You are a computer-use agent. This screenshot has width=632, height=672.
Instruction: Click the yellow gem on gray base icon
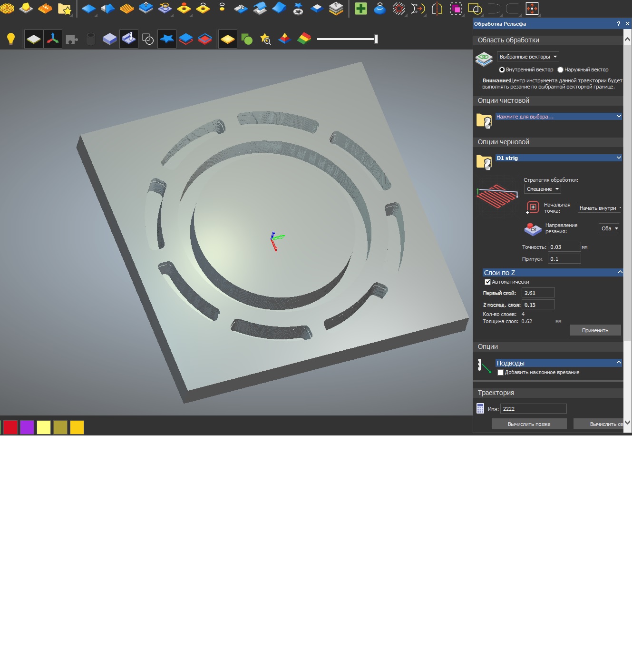(26, 9)
